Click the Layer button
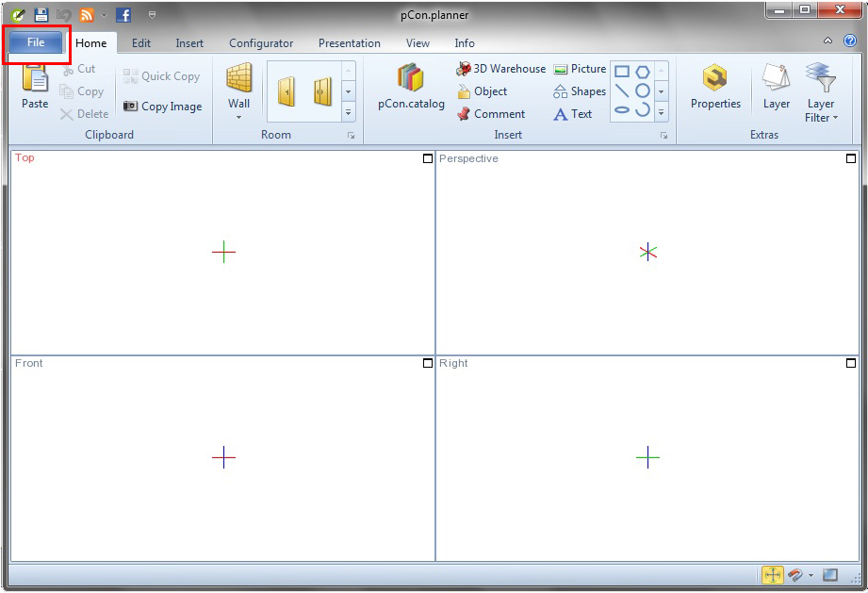 pos(776,86)
